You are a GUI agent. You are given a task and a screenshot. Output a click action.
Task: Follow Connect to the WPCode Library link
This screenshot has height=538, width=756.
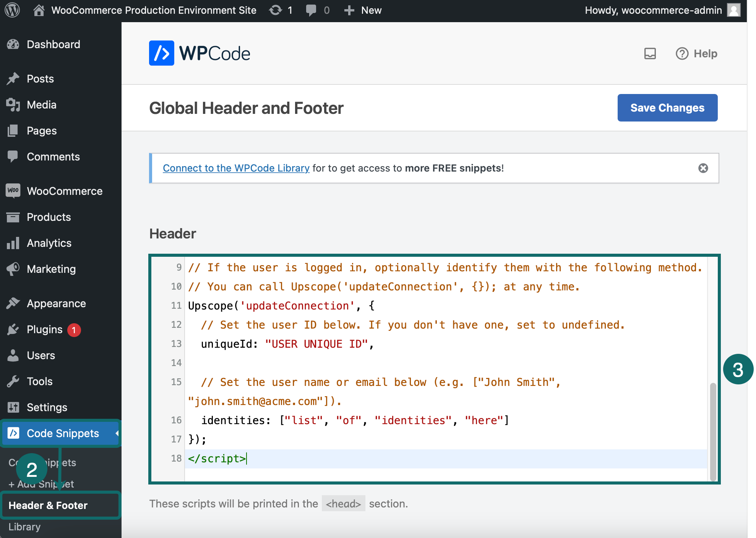point(236,168)
